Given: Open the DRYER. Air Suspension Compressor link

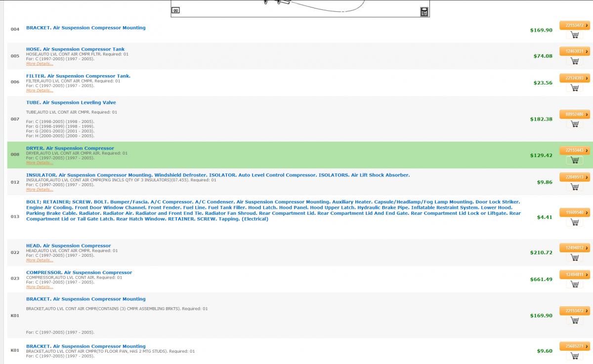Looking at the screenshot, I should pyautogui.click(x=70, y=148).
